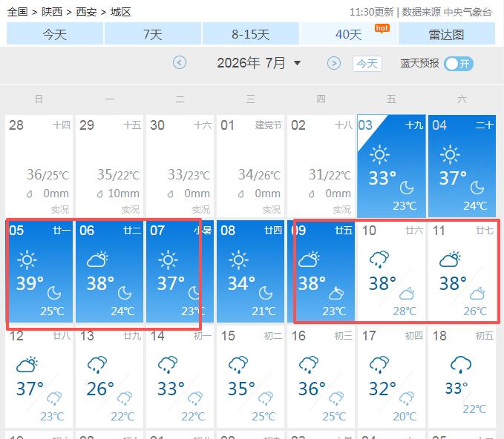504x439 pixels.
Task: Open the 城区 breadcrumb link
Action: point(120,12)
